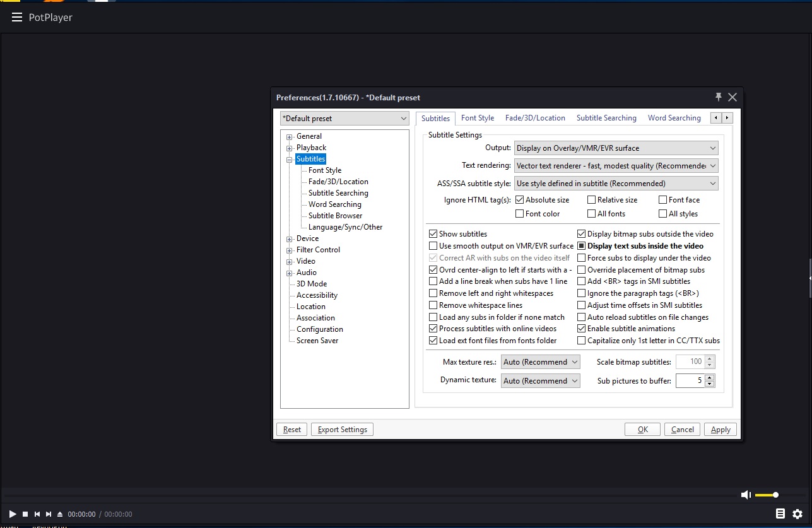Skip to the previous track
The image size is (812, 528).
click(37, 514)
